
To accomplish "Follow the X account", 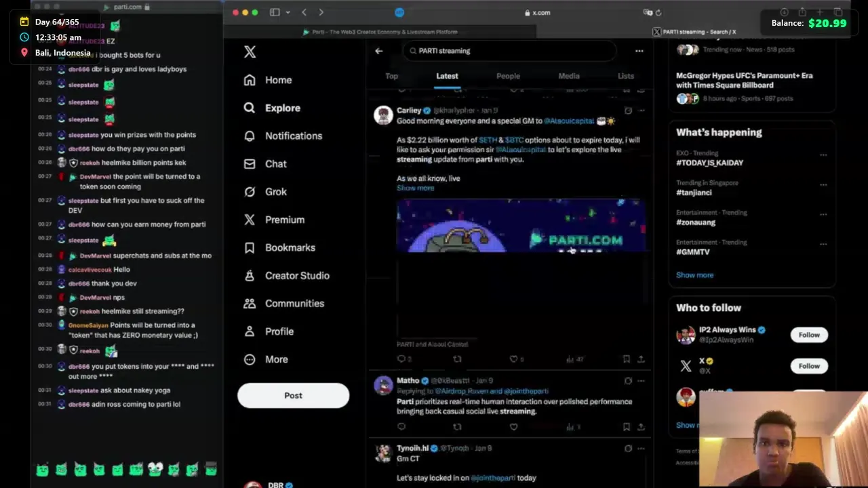I will (x=809, y=366).
